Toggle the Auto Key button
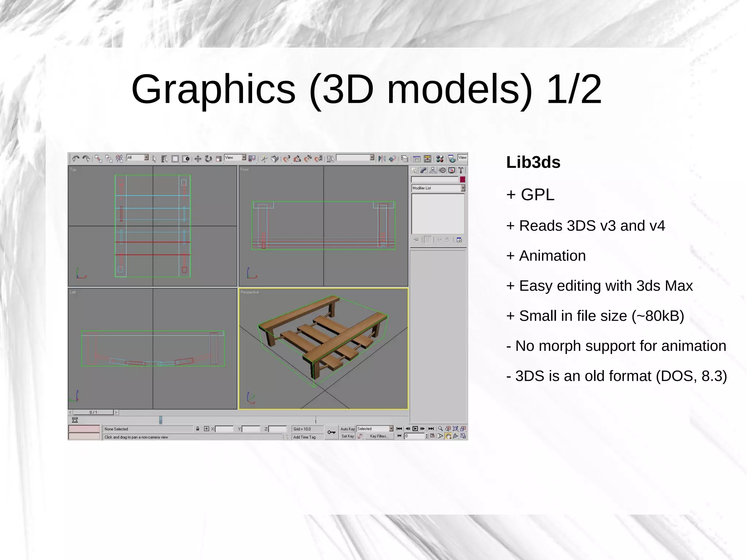Image resolution: width=747 pixels, height=560 pixels. click(x=347, y=429)
